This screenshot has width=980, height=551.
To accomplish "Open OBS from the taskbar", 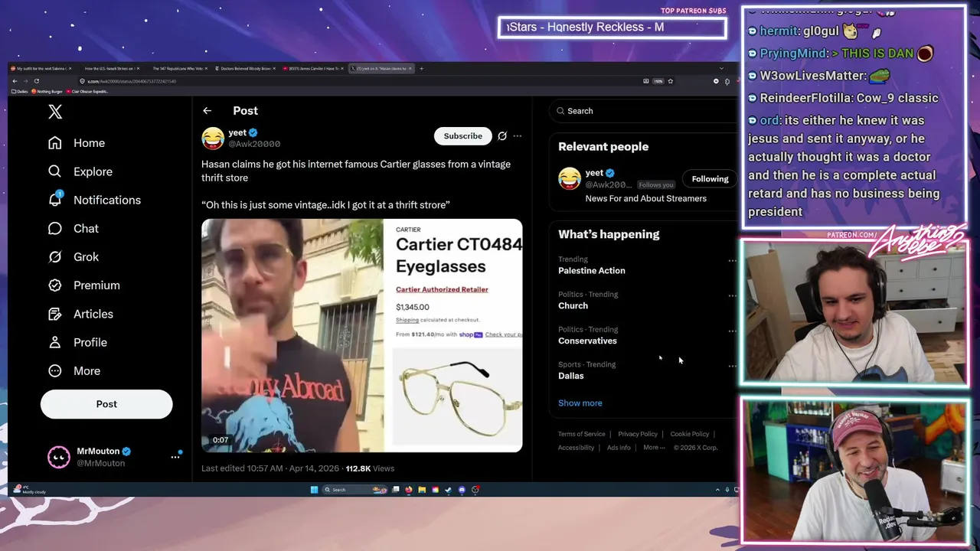I will tap(475, 490).
